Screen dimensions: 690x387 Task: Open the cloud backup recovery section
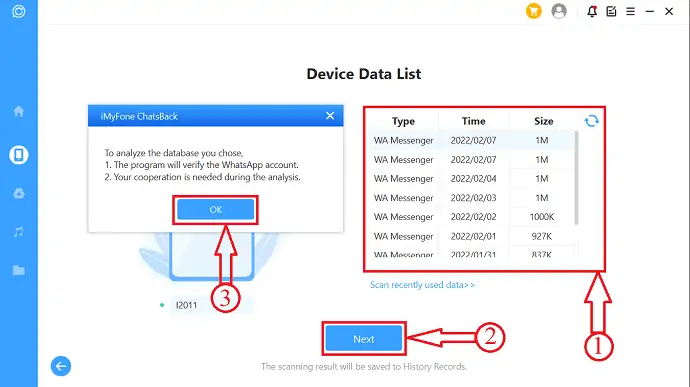pyautogui.click(x=18, y=193)
